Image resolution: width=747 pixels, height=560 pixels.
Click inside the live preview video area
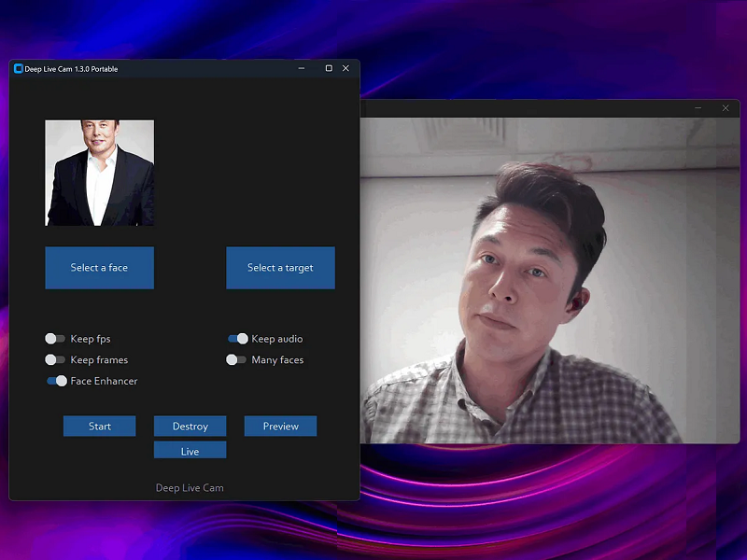[551, 280]
